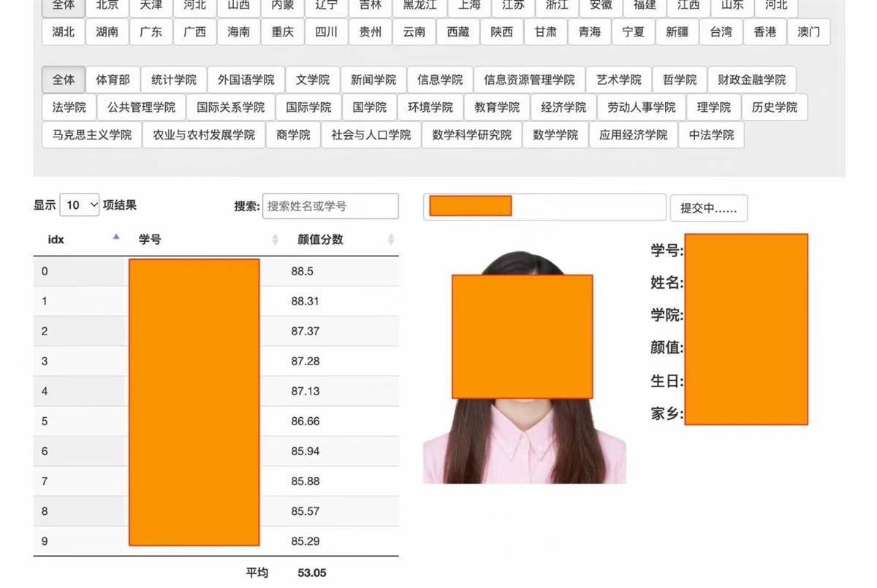Filter by 湖北 province
The height and width of the screenshot is (588, 877).
(x=64, y=31)
